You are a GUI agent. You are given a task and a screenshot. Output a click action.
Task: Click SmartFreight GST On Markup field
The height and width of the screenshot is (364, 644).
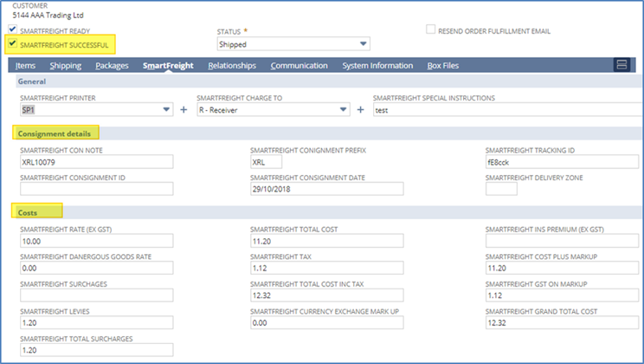(x=562, y=296)
